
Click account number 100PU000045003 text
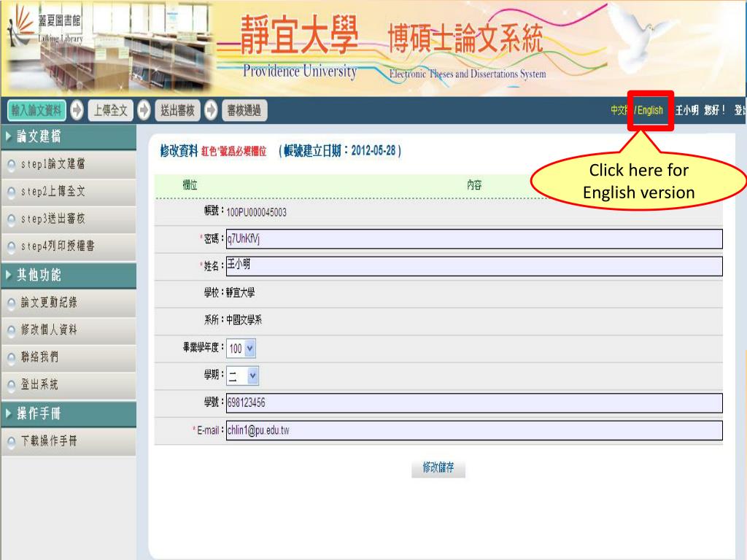coord(256,212)
